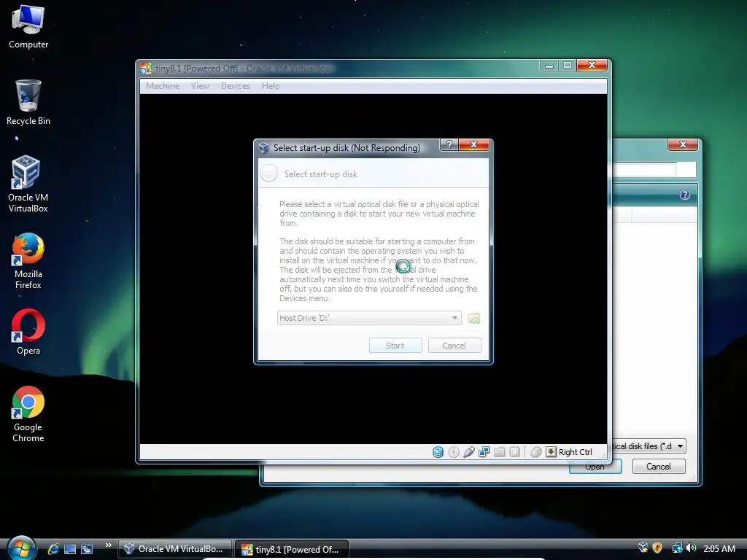
Task: Open the Windows Start menu orb
Action: coord(21,548)
